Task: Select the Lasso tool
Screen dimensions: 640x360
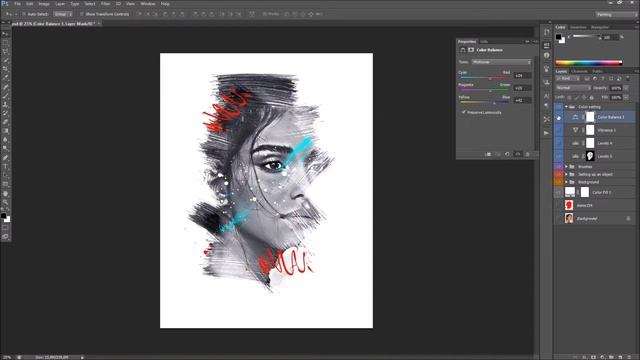Action: pos(5,51)
